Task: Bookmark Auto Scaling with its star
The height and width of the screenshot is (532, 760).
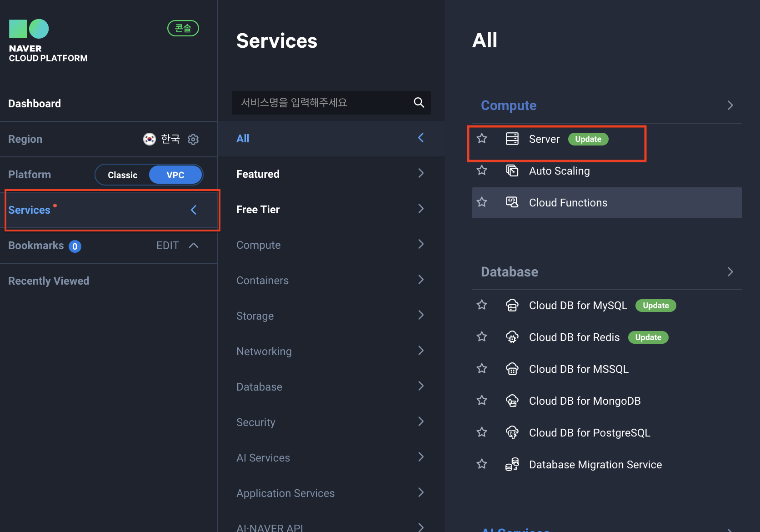Action: tap(482, 170)
